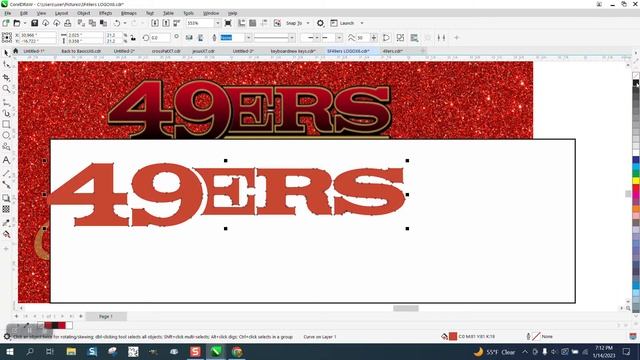Click the Welcome screen home button

(16, 51)
